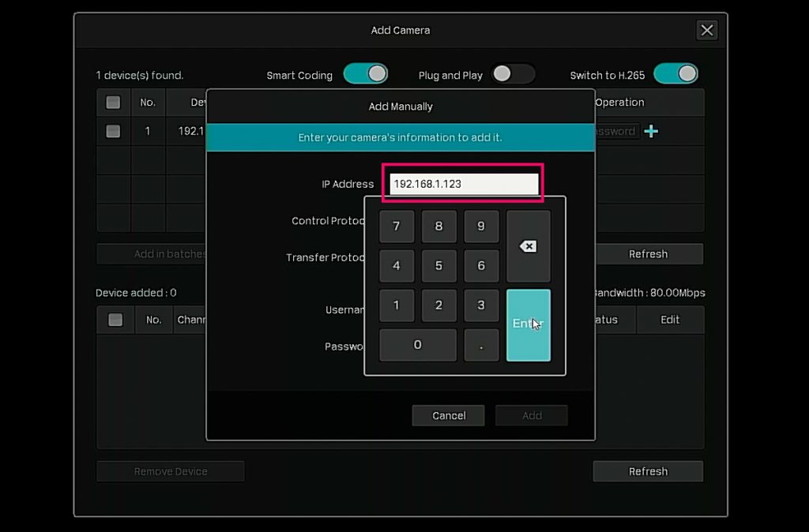Tap the number 7 key

click(x=397, y=227)
